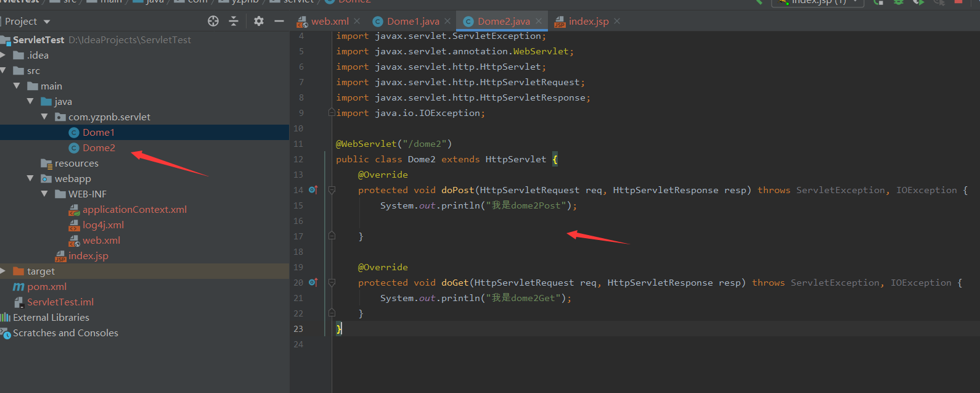
Task: Collapse the com.yzpnb.servlet package arrow
Action: (x=44, y=117)
